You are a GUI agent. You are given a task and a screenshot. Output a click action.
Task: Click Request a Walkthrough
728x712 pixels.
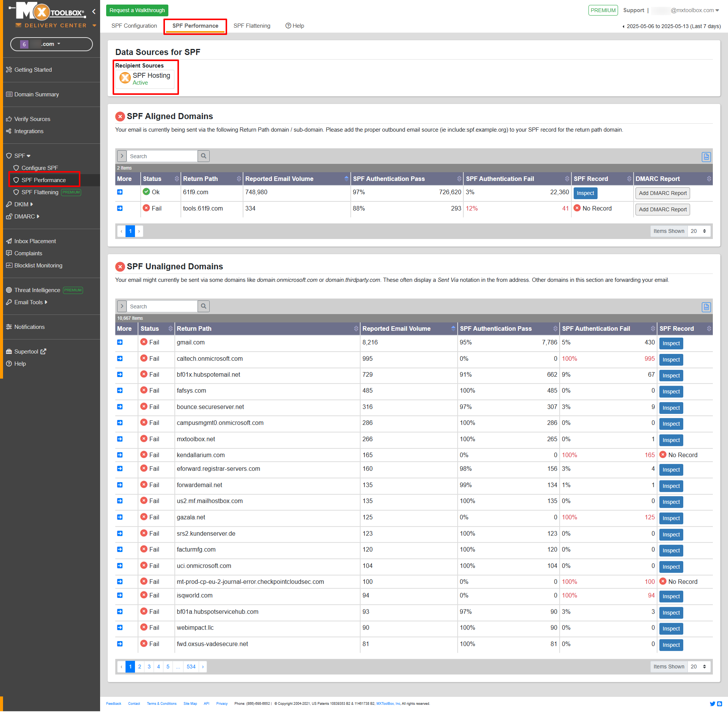tap(137, 10)
